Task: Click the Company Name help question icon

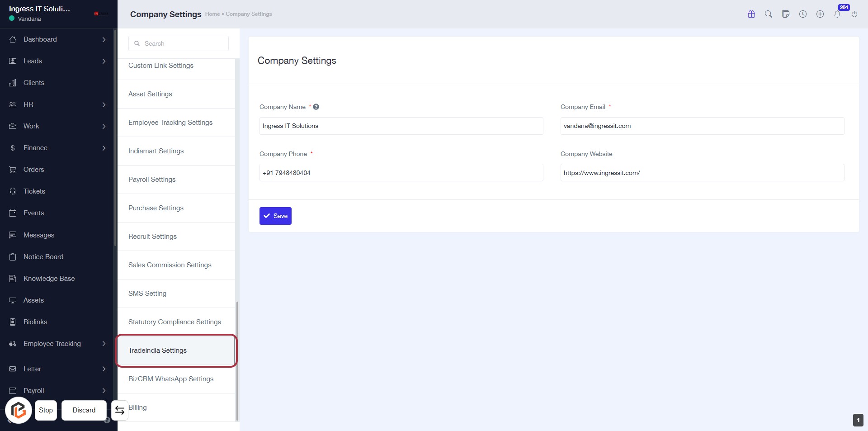Action: tap(316, 107)
